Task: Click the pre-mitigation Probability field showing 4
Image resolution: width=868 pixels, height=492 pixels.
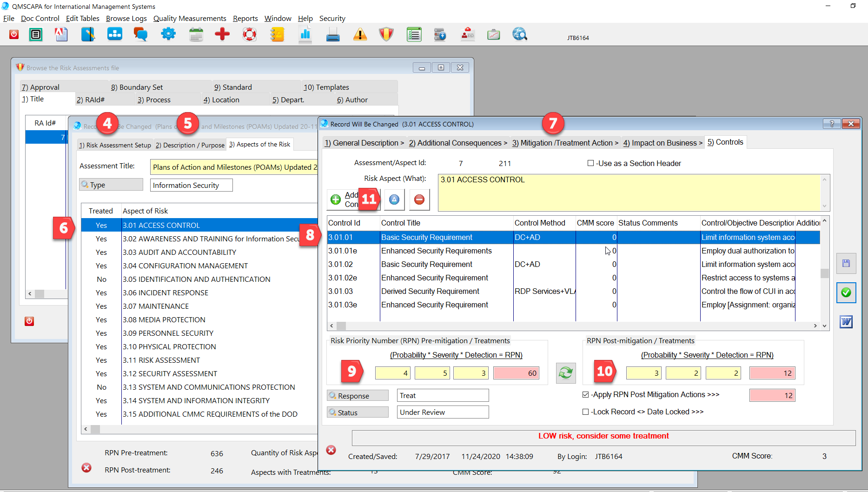Action: coord(392,373)
